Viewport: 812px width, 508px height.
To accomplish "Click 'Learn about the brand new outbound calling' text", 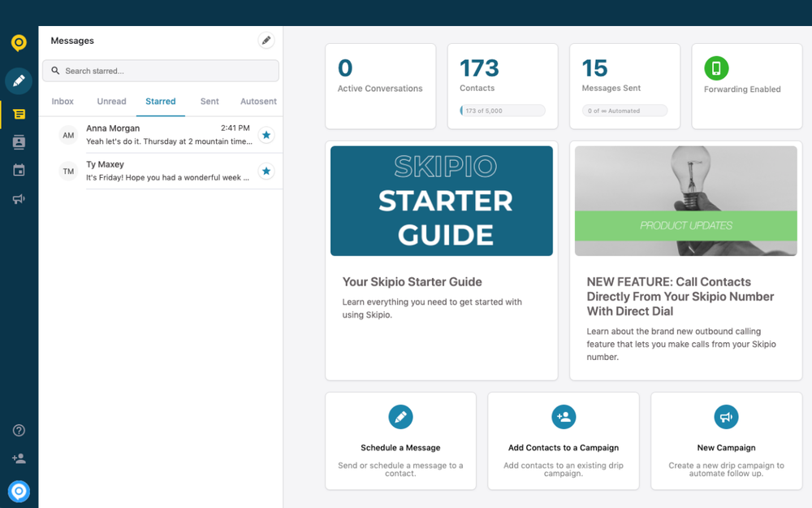I will [x=681, y=344].
